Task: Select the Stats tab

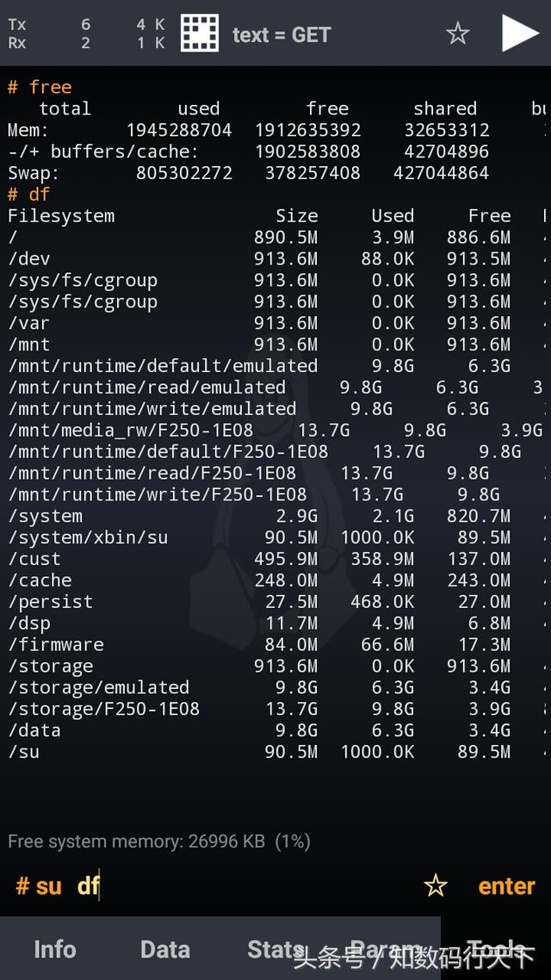Action: [275, 949]
